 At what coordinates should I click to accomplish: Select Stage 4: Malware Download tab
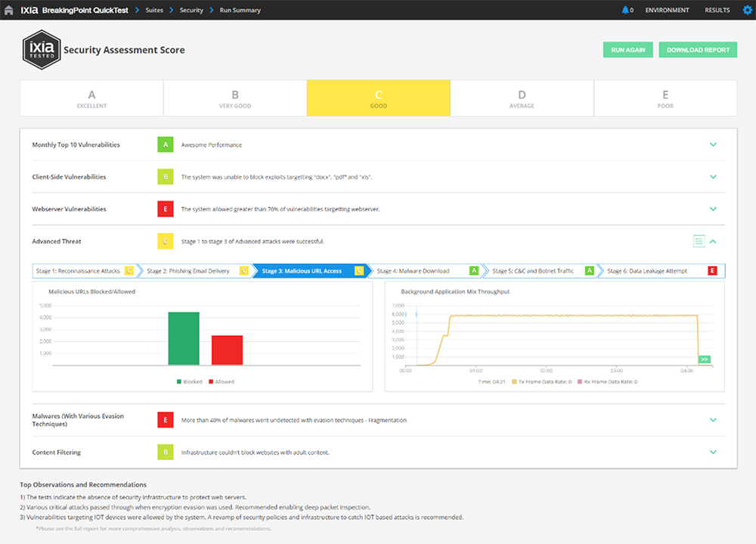[x=425, y=271]
